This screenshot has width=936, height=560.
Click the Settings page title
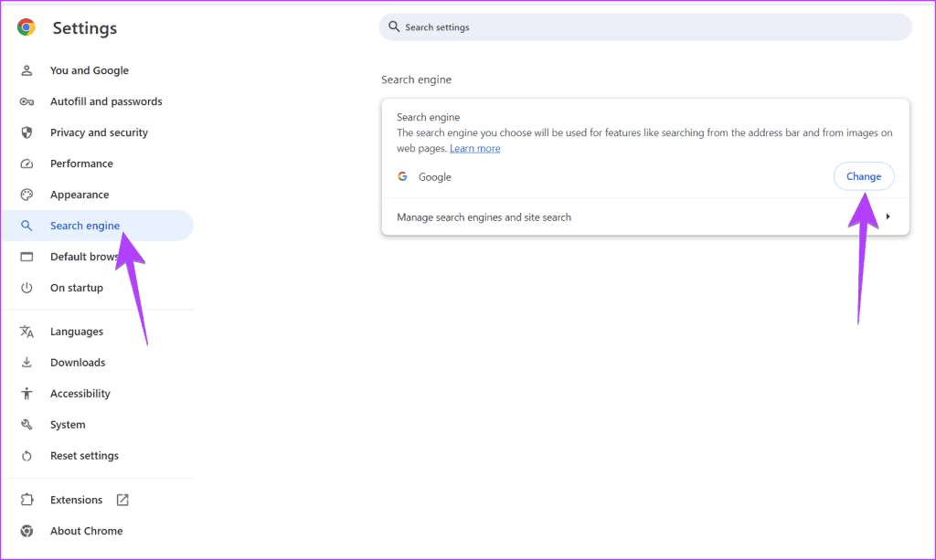[85, 28]
